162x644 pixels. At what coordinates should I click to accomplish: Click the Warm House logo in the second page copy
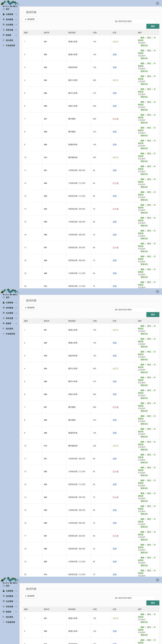click(x=10, y=292)
